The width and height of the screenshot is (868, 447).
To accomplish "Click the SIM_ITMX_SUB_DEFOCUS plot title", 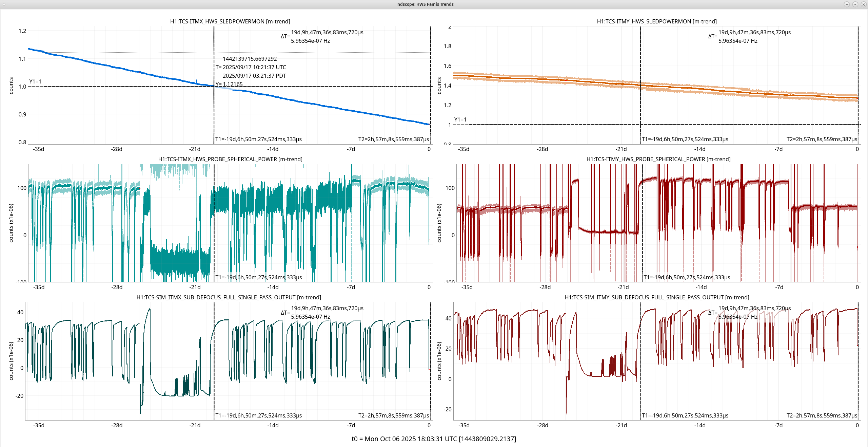I will click(229, 297).
